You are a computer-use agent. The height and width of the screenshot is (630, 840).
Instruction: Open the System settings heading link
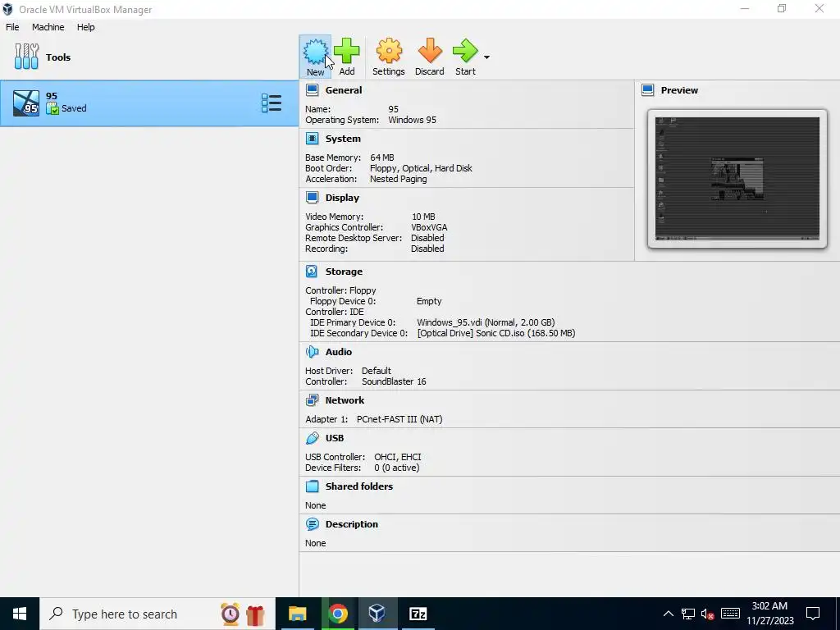tap(343, 139)
